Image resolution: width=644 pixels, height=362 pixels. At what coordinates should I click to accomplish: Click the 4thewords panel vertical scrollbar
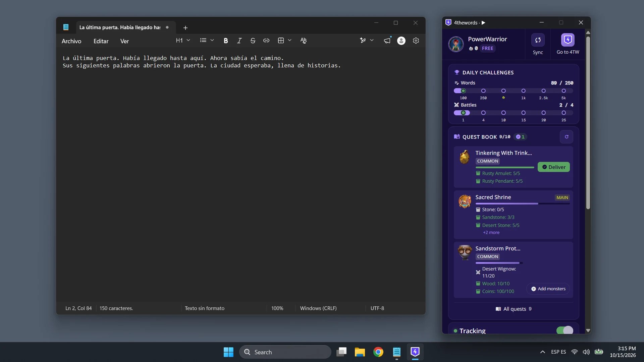tap(588, 123)
